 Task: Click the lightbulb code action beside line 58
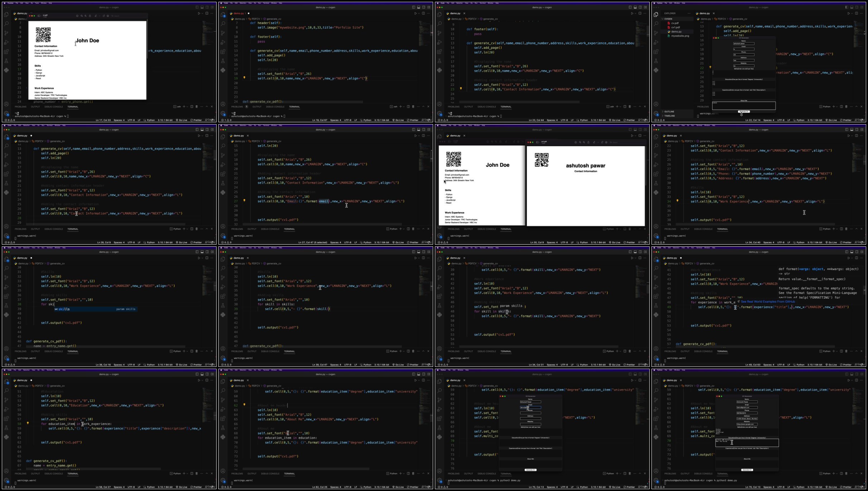28,423
